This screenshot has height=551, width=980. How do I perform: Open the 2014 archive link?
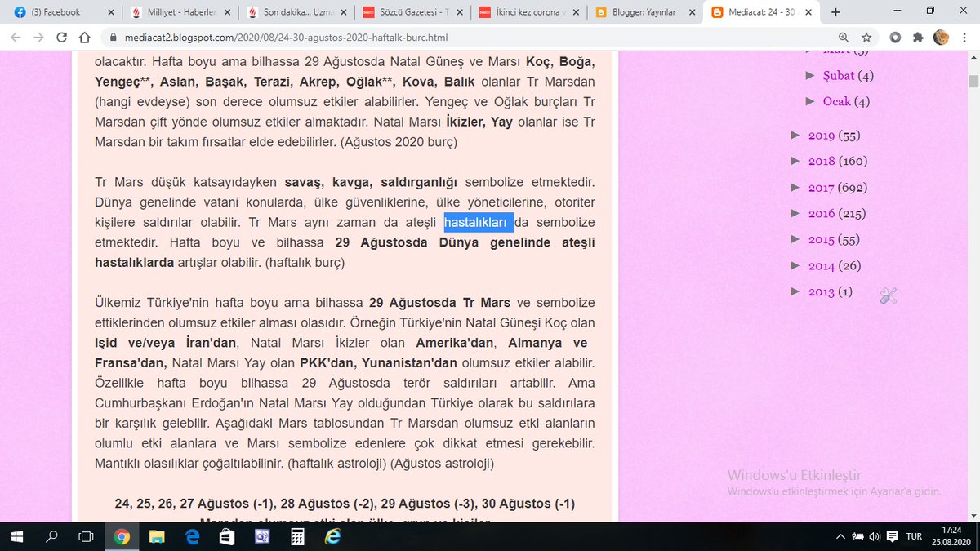pos(822,266)
